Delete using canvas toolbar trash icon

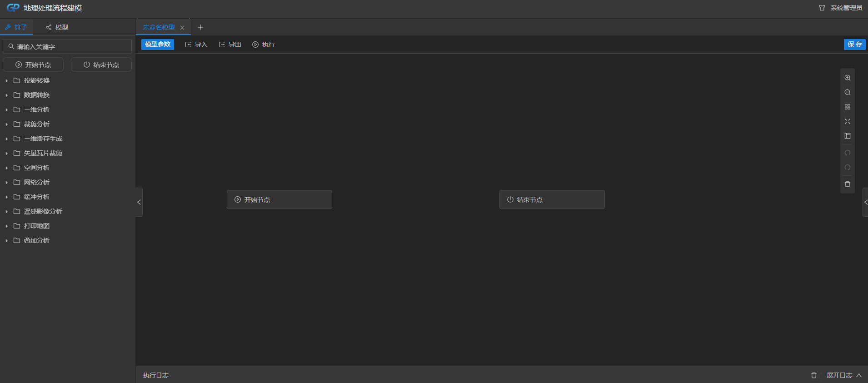[848, 184]
